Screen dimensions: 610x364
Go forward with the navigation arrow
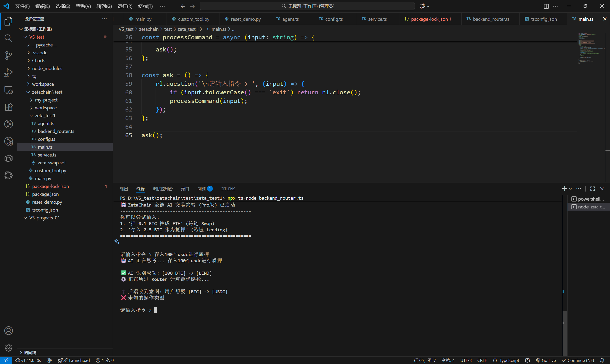pyautogui.click(x=193, y=6)
